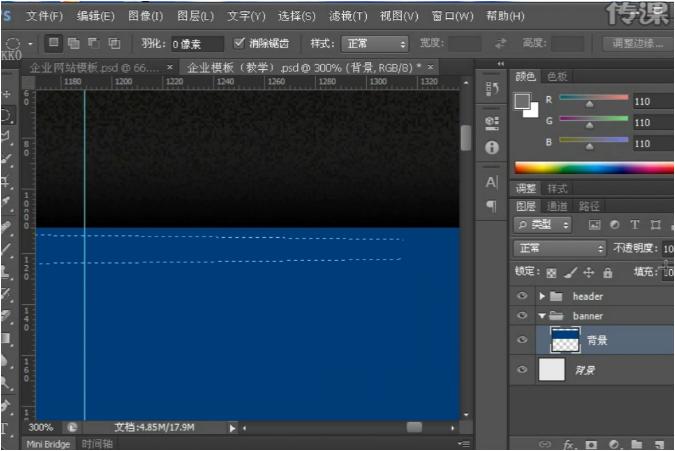The height and width of the screenshot is (451, 675).
Task: Close the 企业模板(教学).psd document tab
Action: coord(430,67)
